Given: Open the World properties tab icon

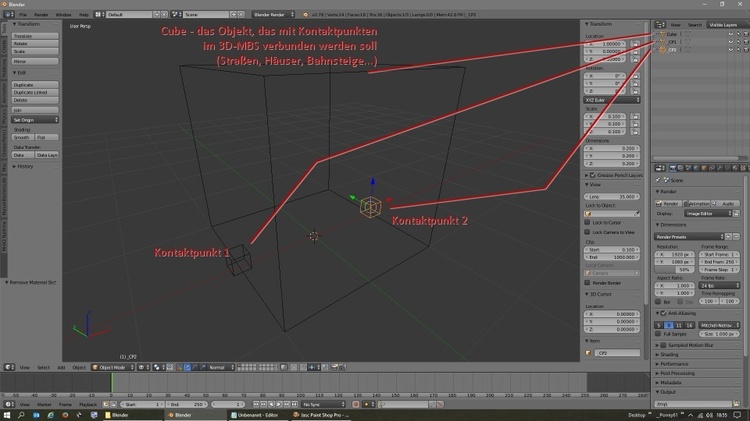Looking at the screenshot, I should [x=696, y=168].
